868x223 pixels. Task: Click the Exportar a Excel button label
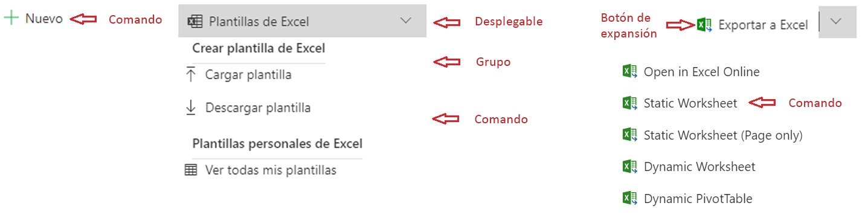pos(763,25)
